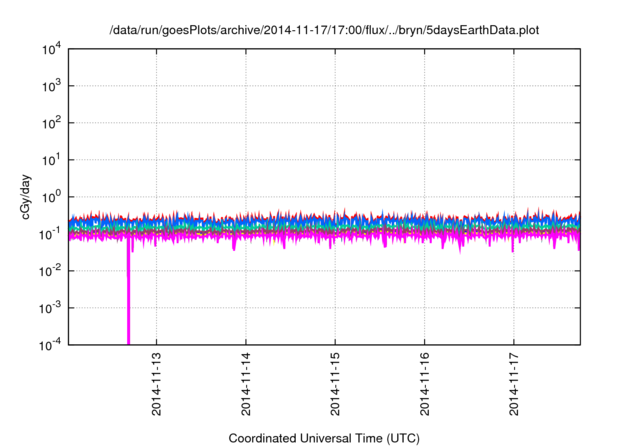
Task: Click the 10^1 y-axis tick label
Action: point(51,160)
